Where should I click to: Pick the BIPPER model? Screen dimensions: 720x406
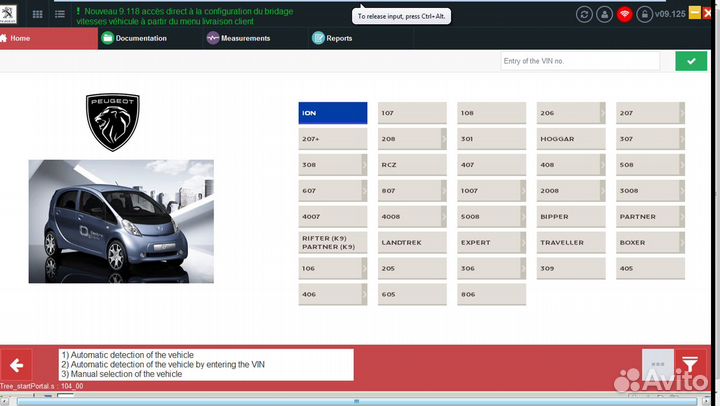(x=571, y=217)
